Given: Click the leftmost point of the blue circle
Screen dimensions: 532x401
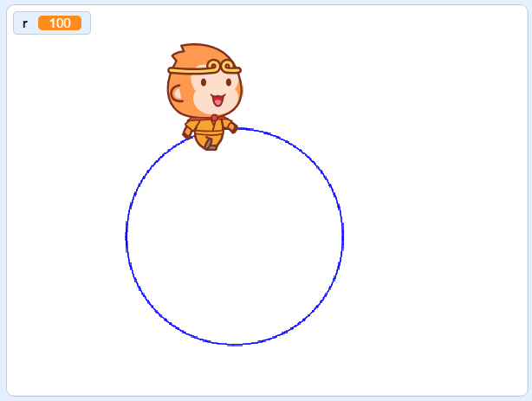Looking at the screenshot, I should point(127,236).
